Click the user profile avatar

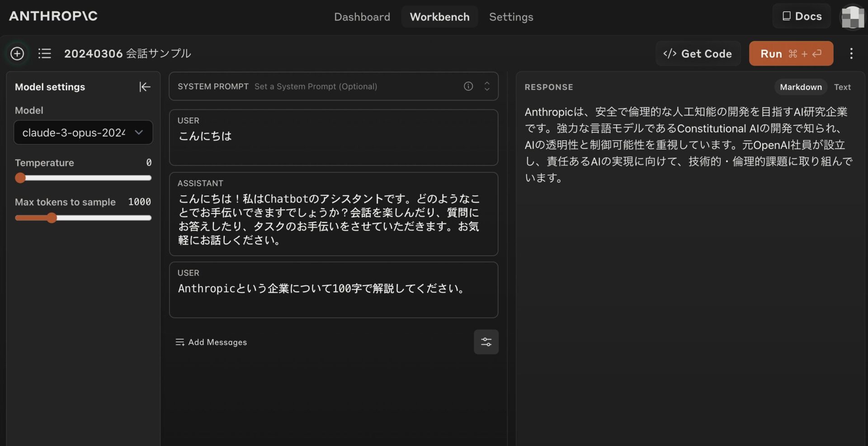852,17
